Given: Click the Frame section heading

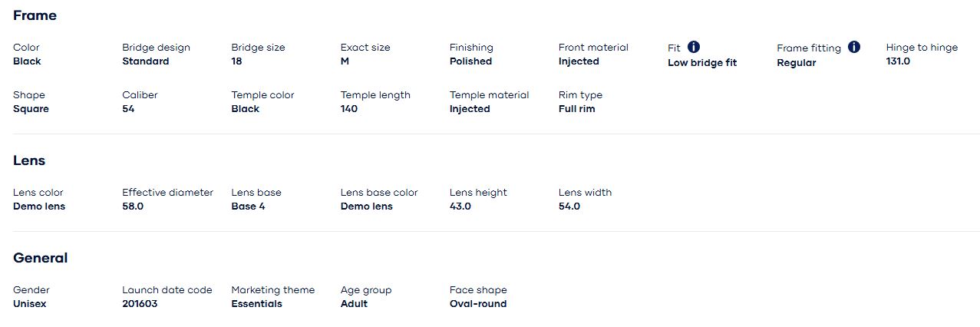Looking at the screenshot, I should pyautogui.click(x=35, y=15).
